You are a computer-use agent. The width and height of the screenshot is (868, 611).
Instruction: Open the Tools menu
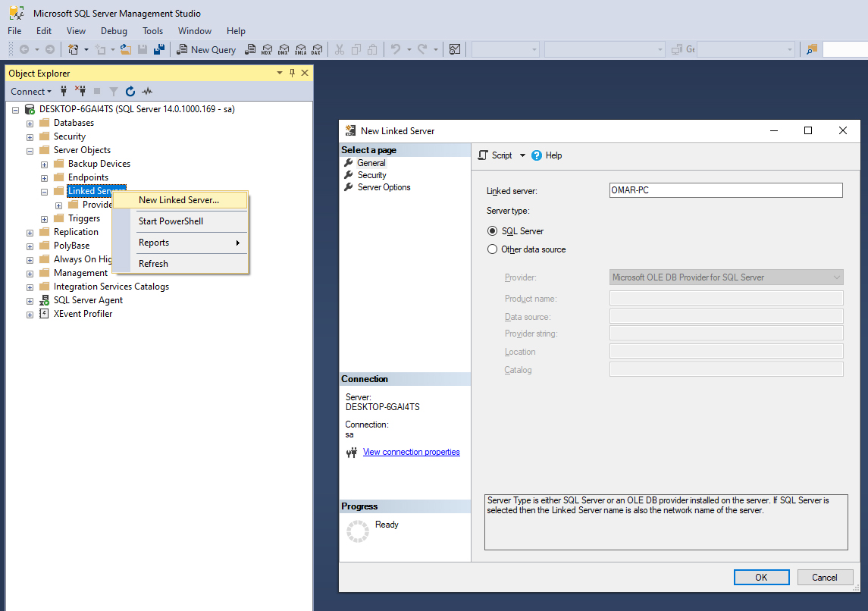[x=153, y=31]
